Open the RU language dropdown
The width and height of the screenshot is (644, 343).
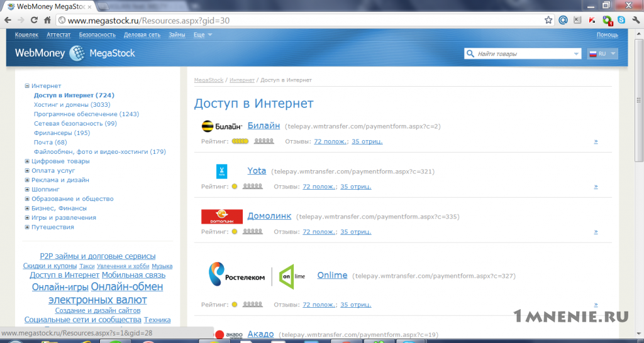click(602, 54)
